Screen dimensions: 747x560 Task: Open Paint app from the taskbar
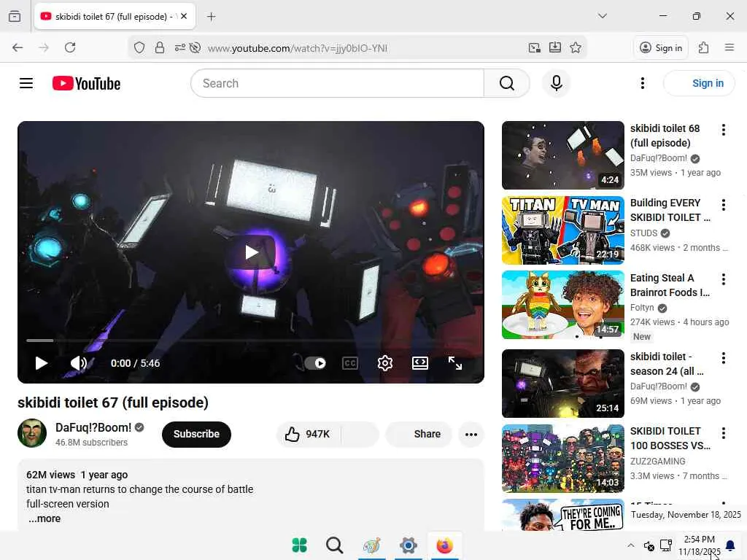[371, 545]
